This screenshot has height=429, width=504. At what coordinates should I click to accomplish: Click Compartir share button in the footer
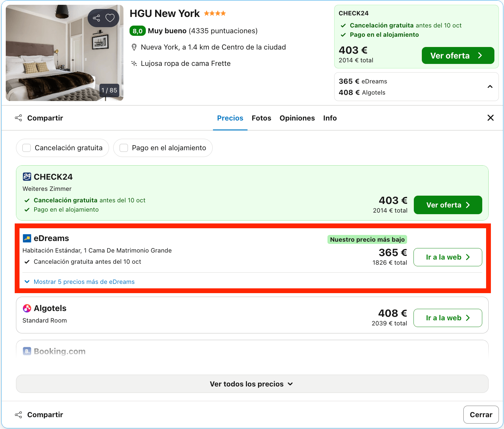(39, 415)
